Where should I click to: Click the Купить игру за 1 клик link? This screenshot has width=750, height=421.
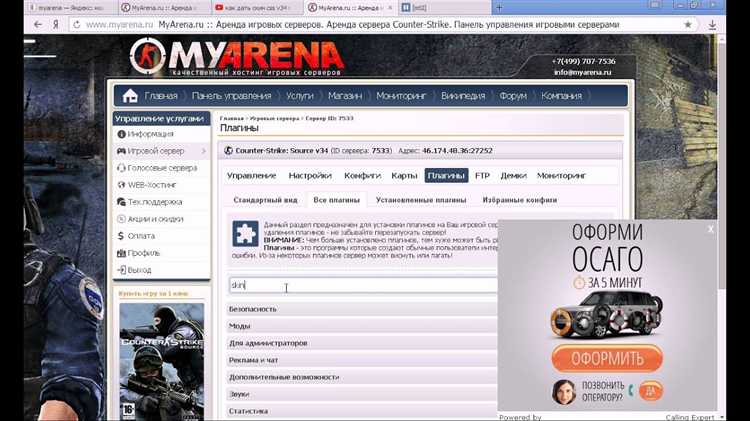click(x=154, y=293)
